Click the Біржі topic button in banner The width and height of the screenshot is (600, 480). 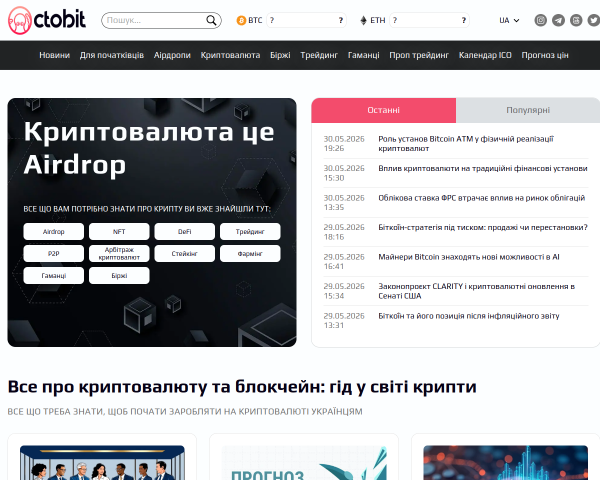pos(119,276)
